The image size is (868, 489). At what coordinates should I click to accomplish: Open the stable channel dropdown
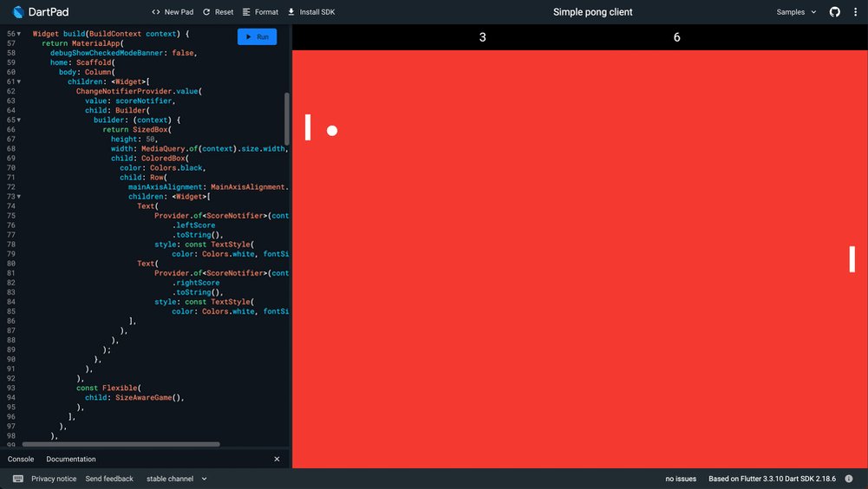tap(176, 479)
